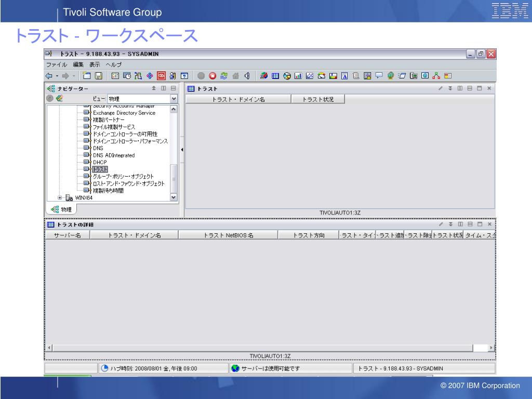Viewport: 532px width, 399px height.
Task: Select Exchange Directory Service tree item
Action: 124,113
